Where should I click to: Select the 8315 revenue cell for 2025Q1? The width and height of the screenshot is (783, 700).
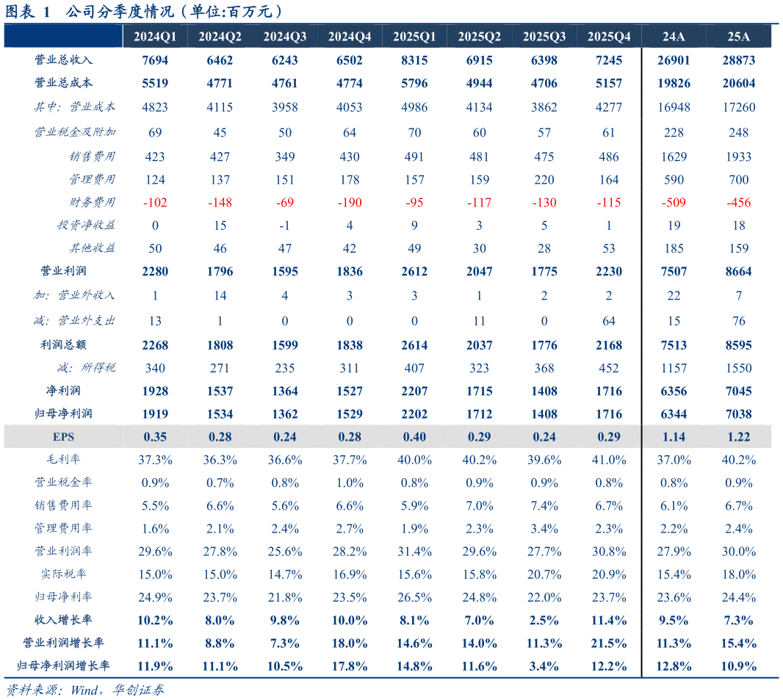[414, 60]
